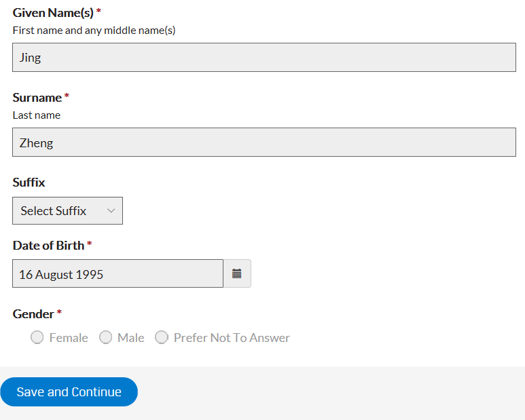Select the Male radio button circle
Screen dimensions: 525x420
[105, 337]
